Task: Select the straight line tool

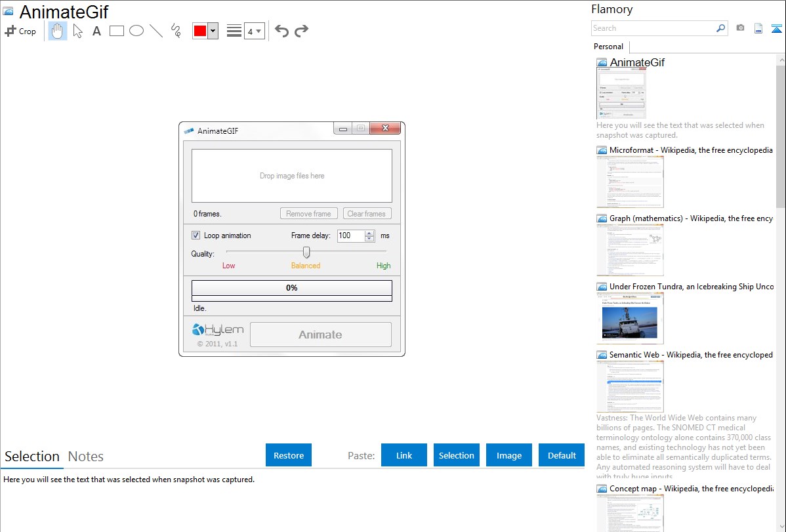Action: [x=156, y=31]
